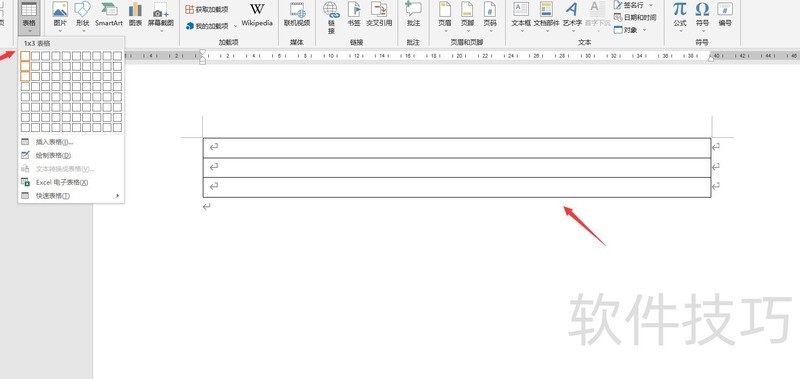Insert a picture with 图片 button
Screen dimensions: 800x379
[x=60, y=15]
